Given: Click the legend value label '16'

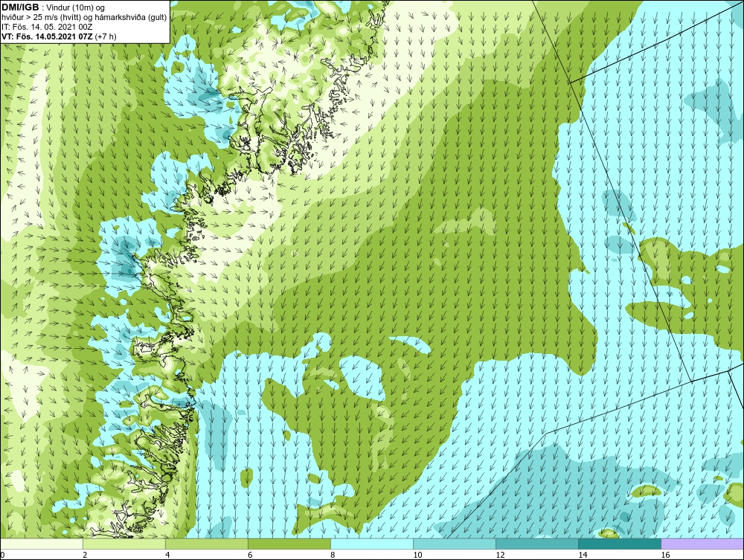Looking at the screenshot, I should click(664, 555).
